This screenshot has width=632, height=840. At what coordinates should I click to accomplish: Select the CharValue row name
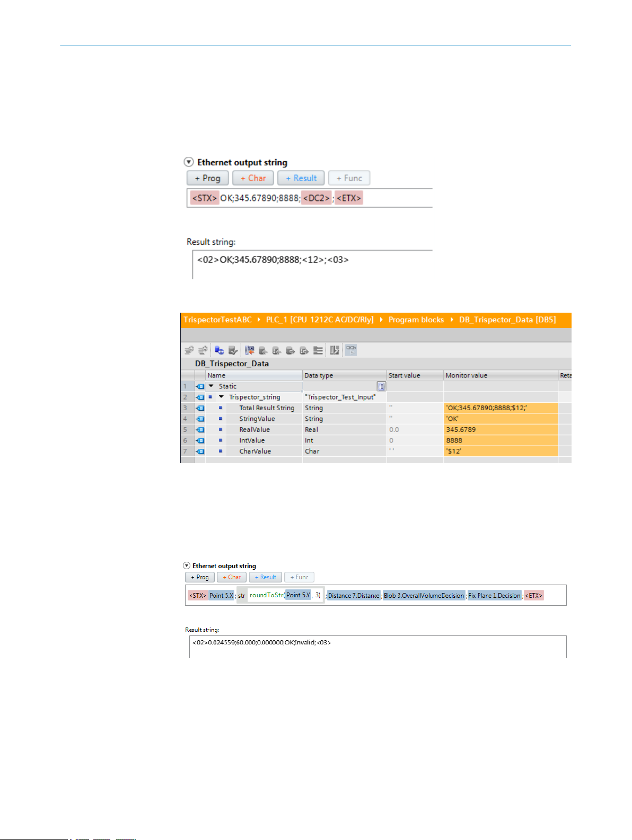pyautogui.click(x=255, y=452)
